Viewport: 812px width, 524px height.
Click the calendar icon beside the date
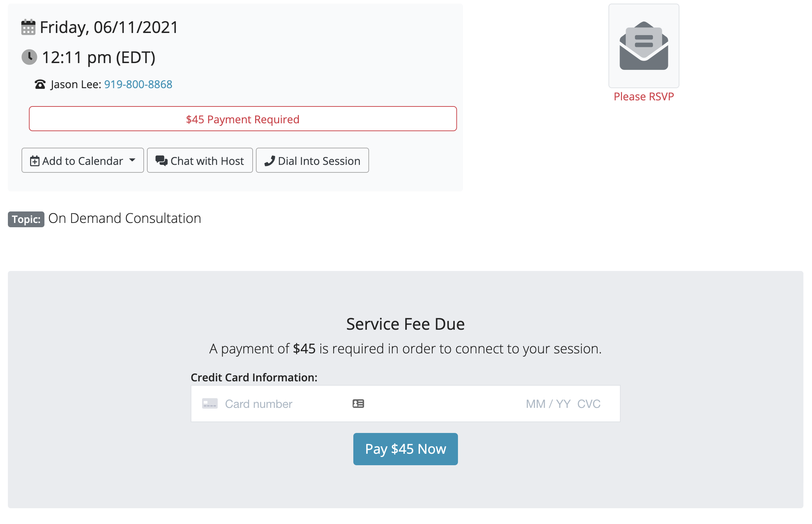tap(28, 27)
